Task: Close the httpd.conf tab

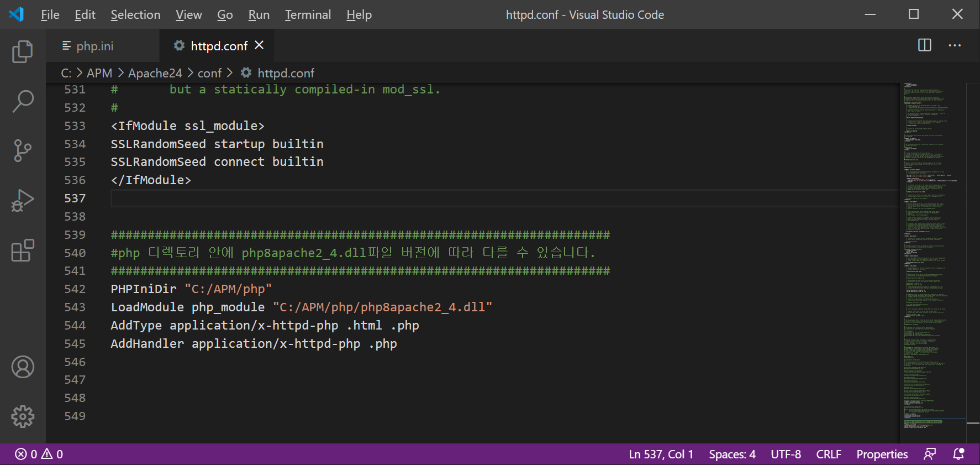Action: (x=259, y=45)
